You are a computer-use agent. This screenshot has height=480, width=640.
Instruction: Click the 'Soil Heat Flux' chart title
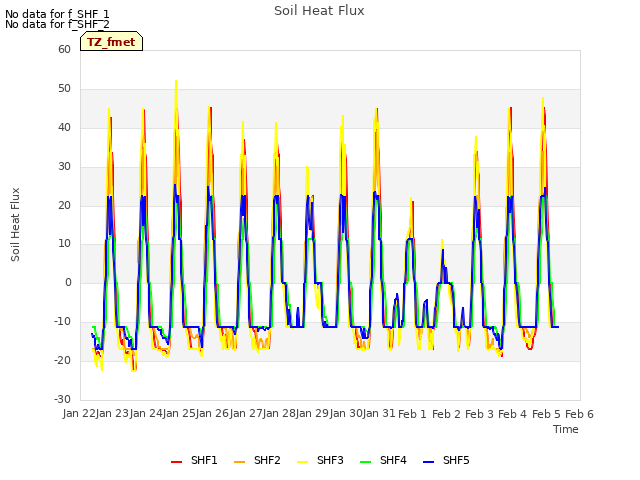pos(319,11)
